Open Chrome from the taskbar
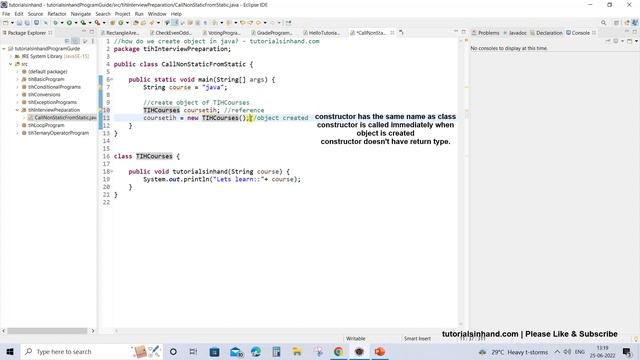The height and width of the screenshot is (360, 640). coord(338,351)
